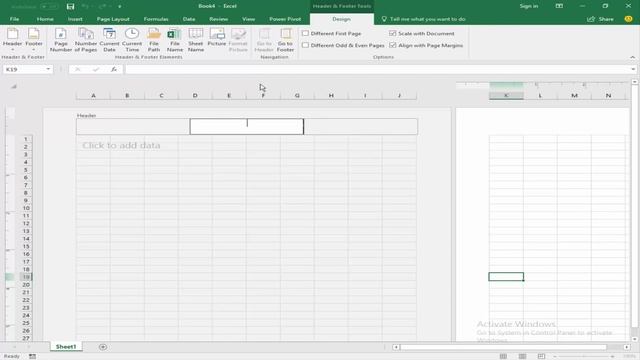Confirm entry with formula bar checkmark
The height and width of the screenshot is (360, 640).
tap(96, 69)
